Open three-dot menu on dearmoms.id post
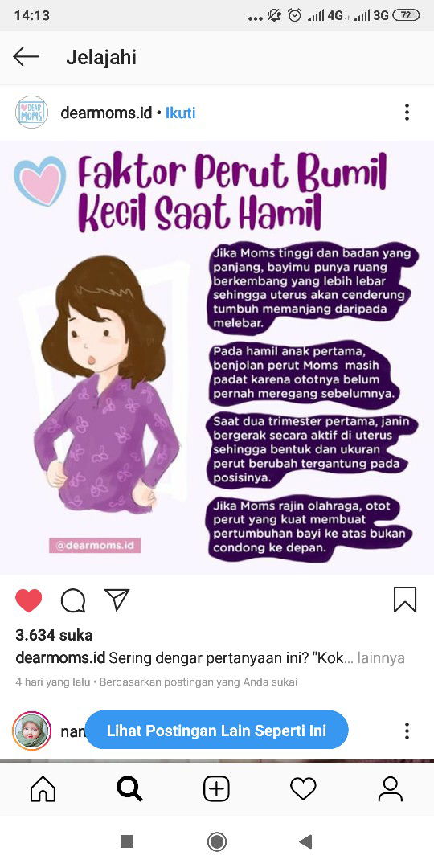Viewport: 434px width, 868px height. (407, 113)
